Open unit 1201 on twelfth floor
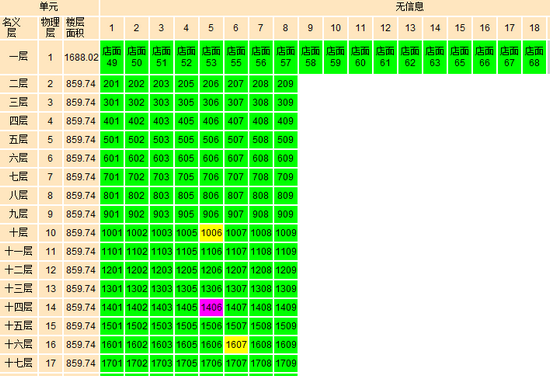This screenshot has width=550, height=376. tap(112, 270)
